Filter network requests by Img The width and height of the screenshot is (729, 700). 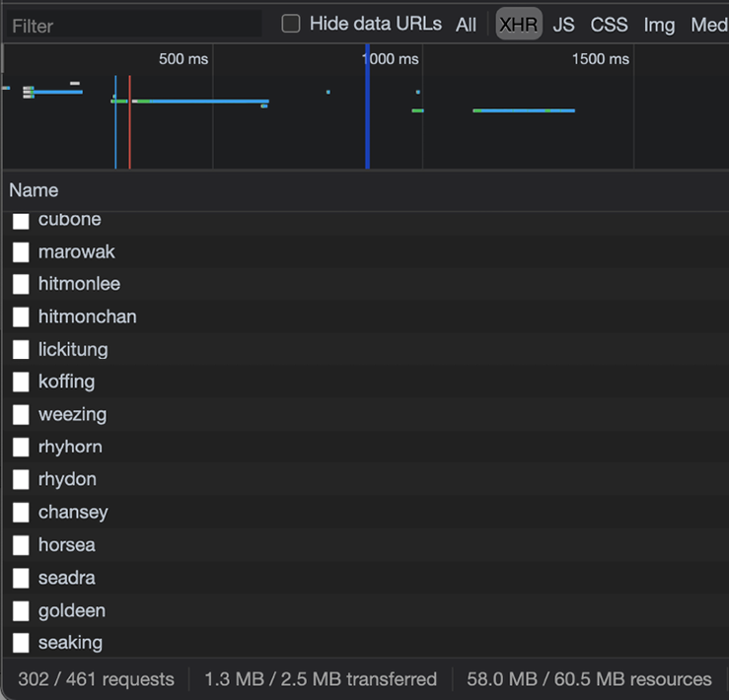[x=659, y=25]
